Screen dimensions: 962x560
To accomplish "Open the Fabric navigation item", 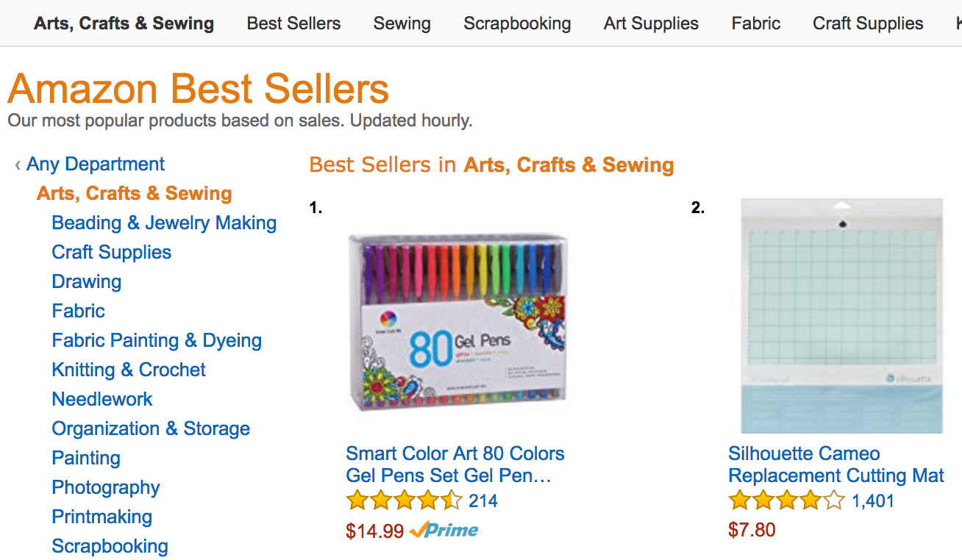I will pos(755,23).
